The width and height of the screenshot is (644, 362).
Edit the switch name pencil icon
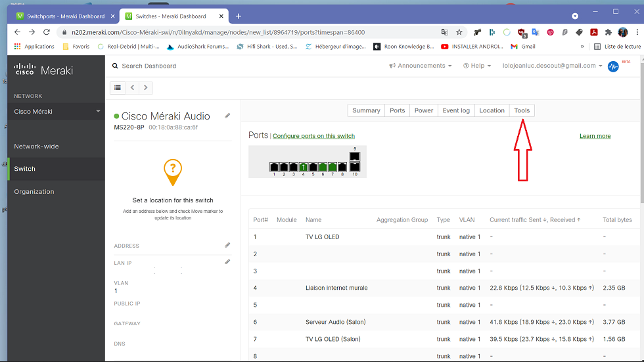tap(227, 116)
